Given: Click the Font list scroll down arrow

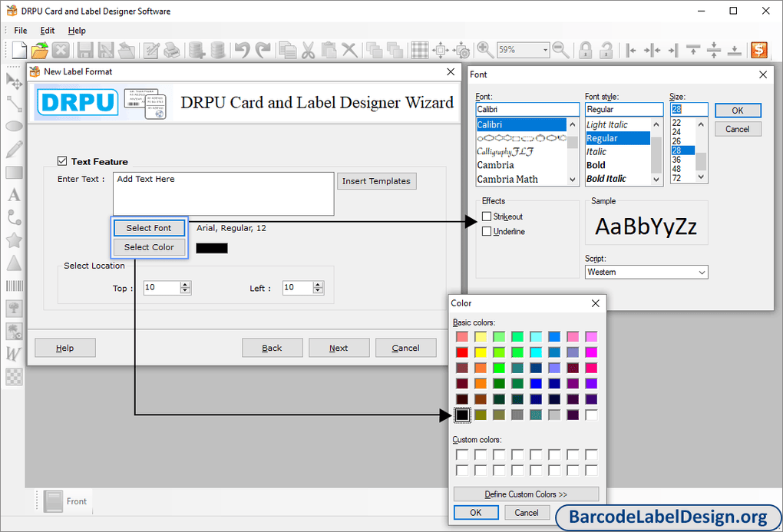Looking at the screenshot, I should tap(572, 179).
